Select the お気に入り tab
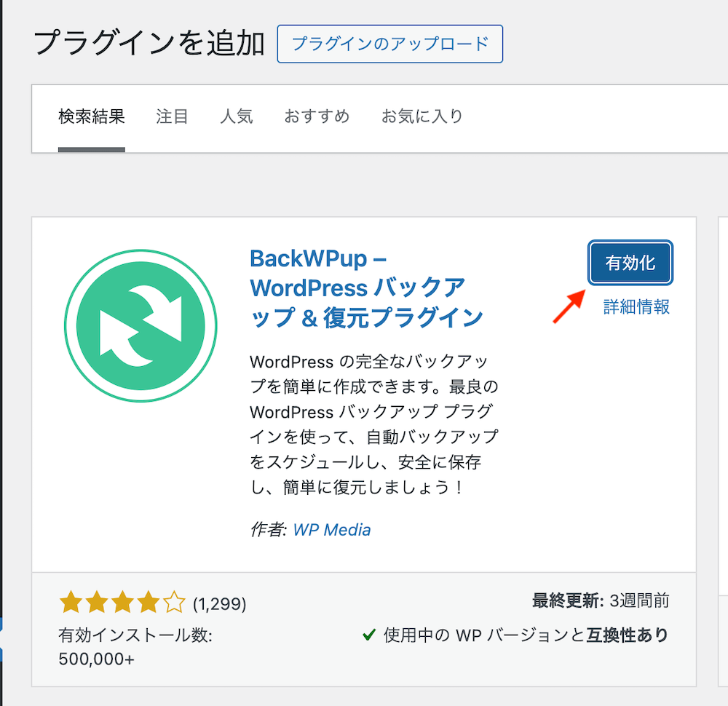Viewport: 728px width, 706px height. tap(422, 116)
